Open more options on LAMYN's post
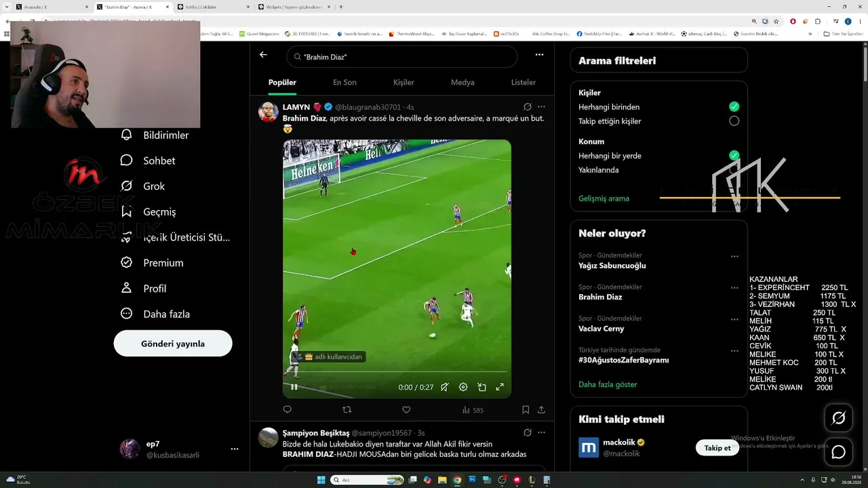 (x=541, y=107)
